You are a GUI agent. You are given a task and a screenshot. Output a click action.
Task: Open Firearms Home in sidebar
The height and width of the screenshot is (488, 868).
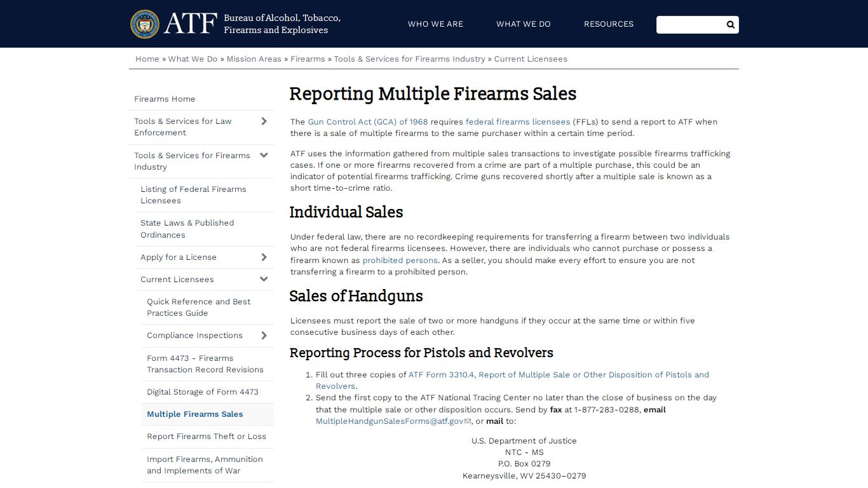tap(165, 99)
